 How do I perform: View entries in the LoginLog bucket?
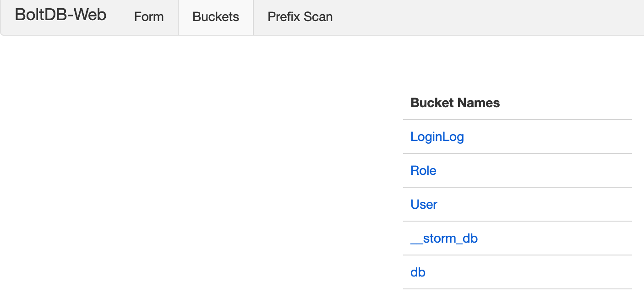click(437, 137)
